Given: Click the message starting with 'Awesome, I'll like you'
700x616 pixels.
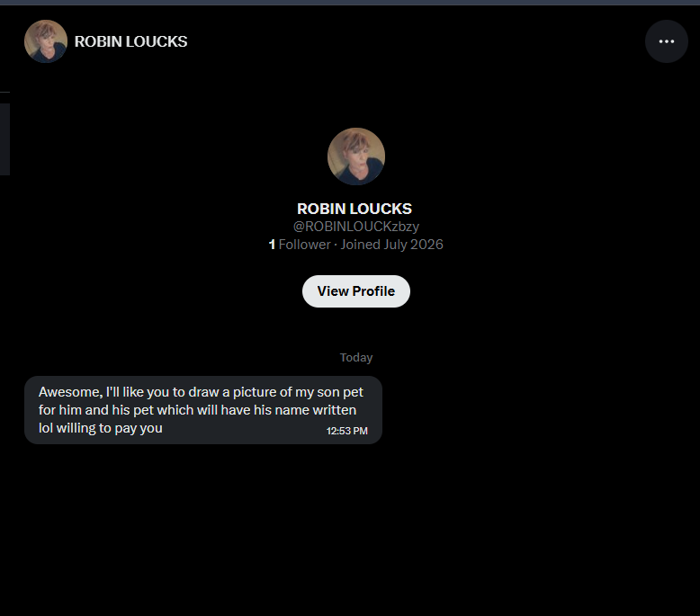Looking at the screenshot, I should pyautogui.click(x=203, y=410).
